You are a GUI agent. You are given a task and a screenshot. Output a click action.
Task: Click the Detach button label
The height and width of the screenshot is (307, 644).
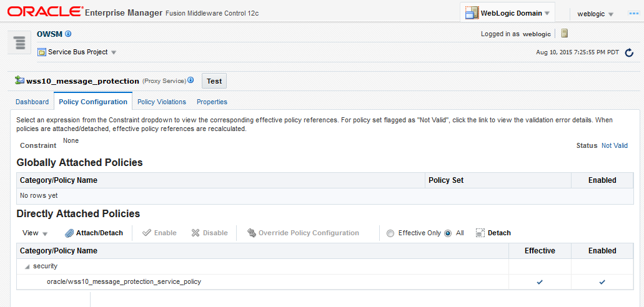500,233
